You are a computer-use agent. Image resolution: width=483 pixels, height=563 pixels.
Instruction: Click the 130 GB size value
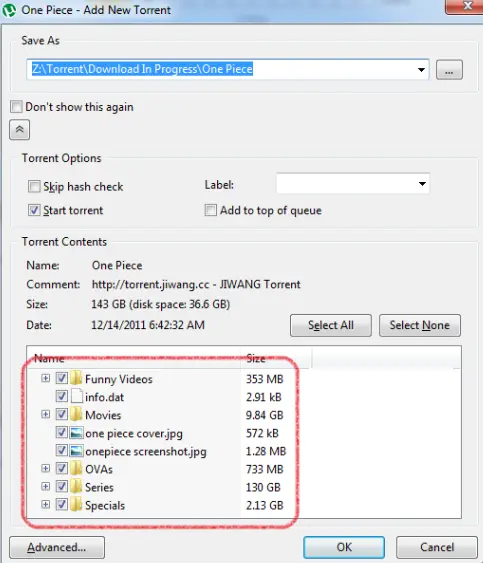[x=263, y=487]
